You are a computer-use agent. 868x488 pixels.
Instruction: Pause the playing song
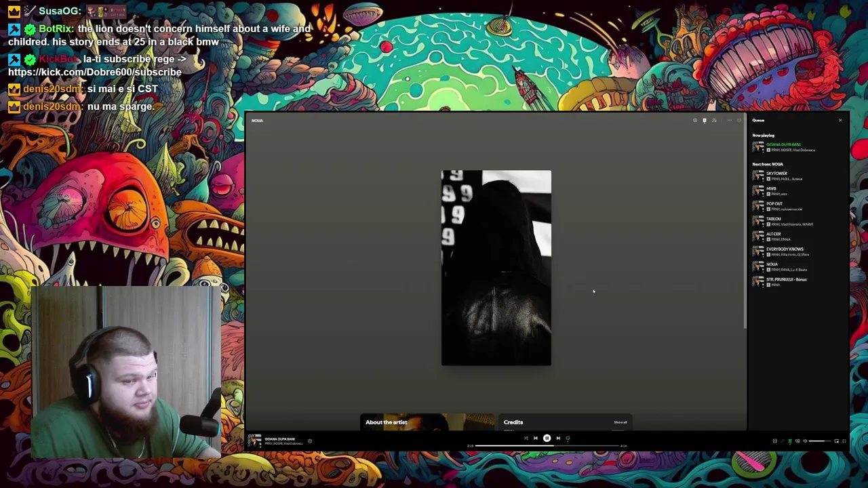547,438
